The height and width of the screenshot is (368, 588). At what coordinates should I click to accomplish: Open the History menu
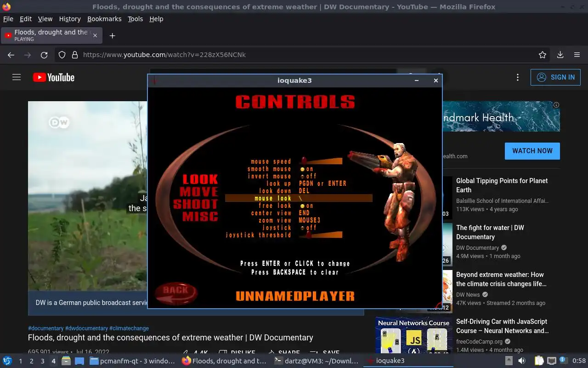click(x=70, y=19)
